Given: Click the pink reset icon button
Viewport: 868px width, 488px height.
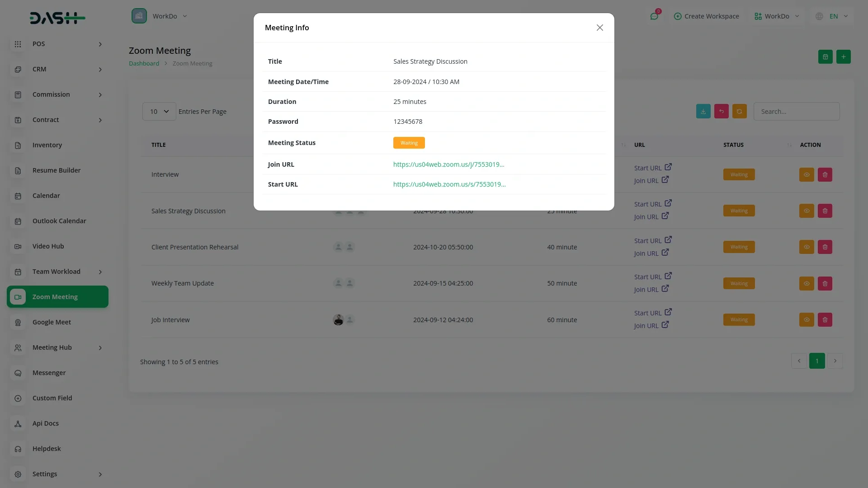Looking at the screenshot, I should [721, 112].
